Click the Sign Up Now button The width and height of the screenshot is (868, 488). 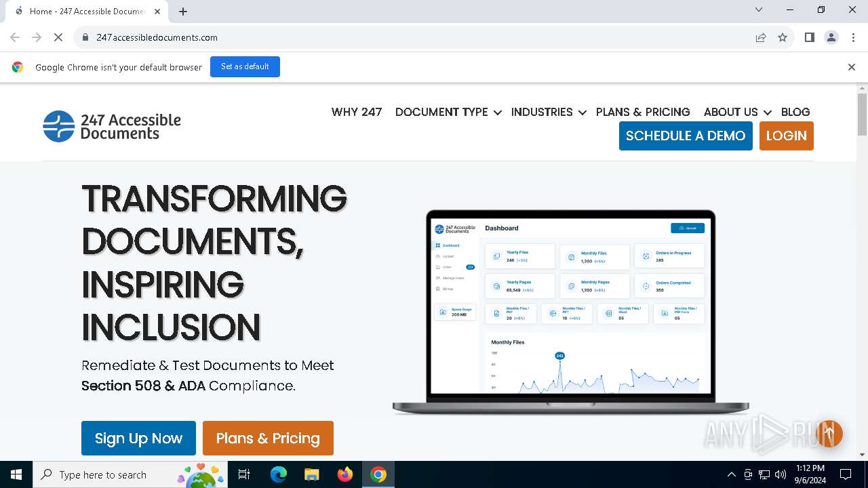[138, 438]
